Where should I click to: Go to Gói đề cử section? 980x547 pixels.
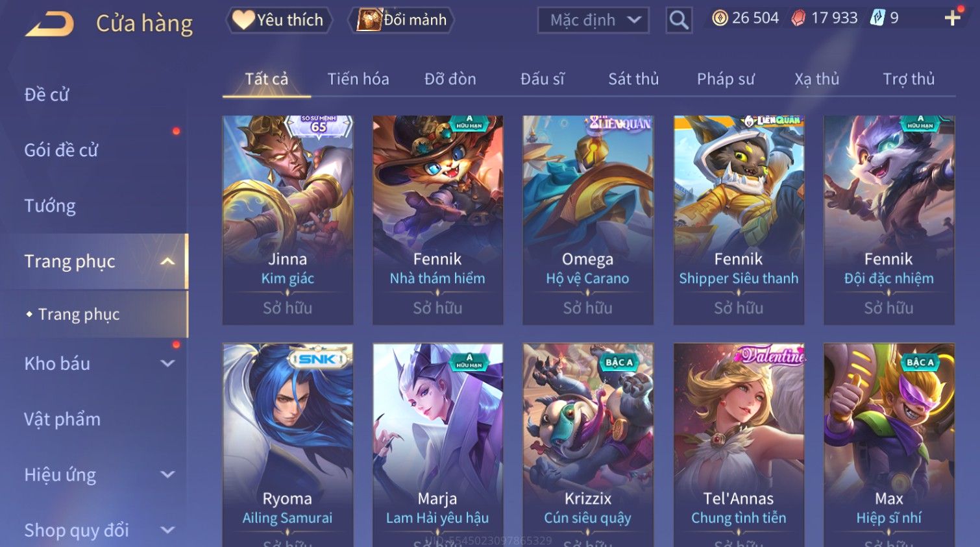[x=61, y=151]
